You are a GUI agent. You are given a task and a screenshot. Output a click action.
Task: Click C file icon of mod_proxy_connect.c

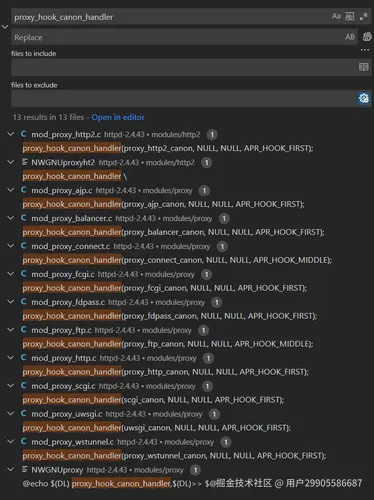[x=24, y=246]
